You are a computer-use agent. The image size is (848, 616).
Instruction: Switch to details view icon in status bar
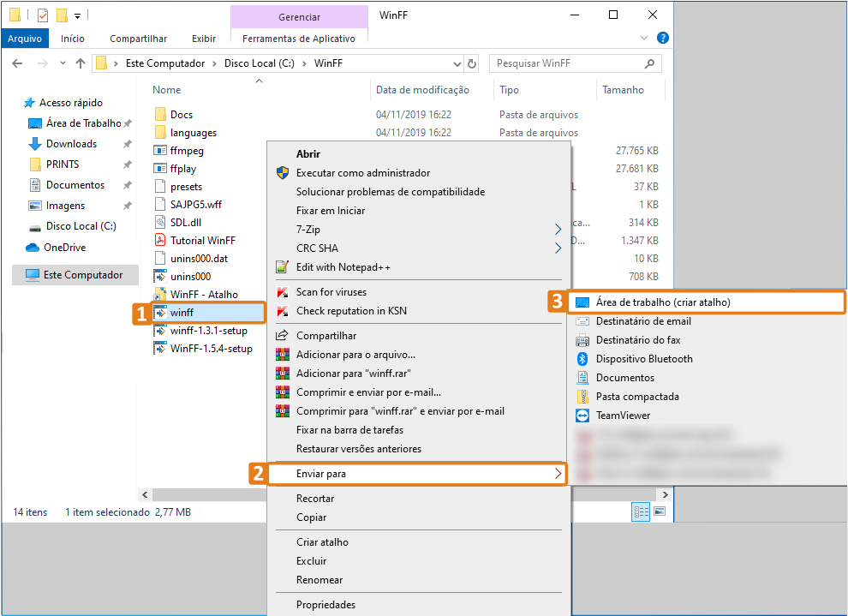641,511
